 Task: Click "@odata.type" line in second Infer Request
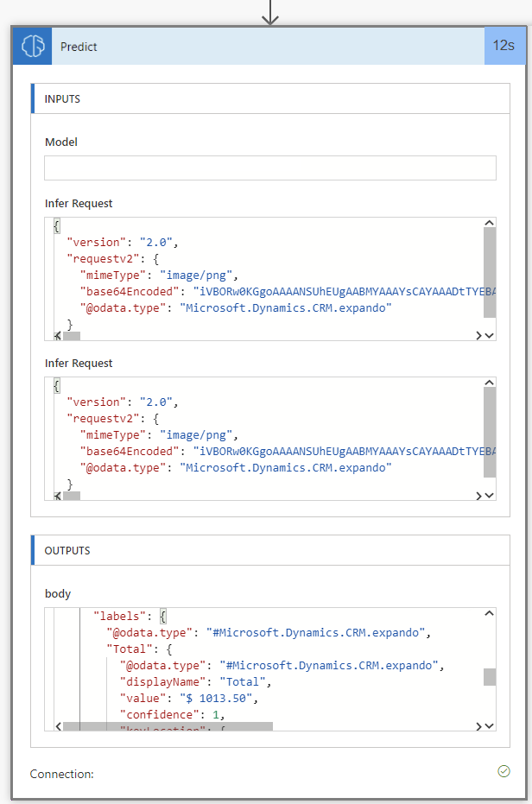236,468
